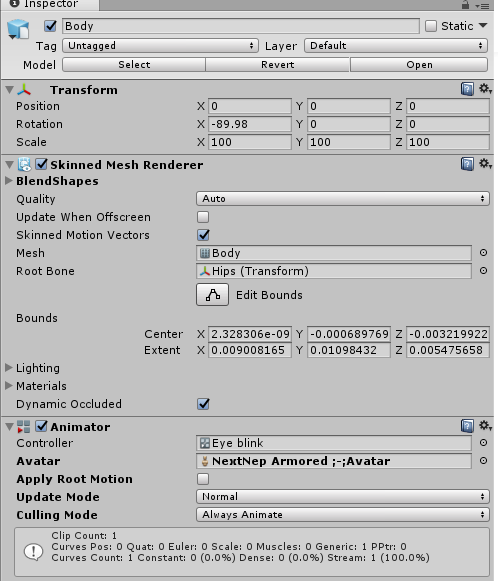Enable Update When Offscreen checkbox

[203, 217]
